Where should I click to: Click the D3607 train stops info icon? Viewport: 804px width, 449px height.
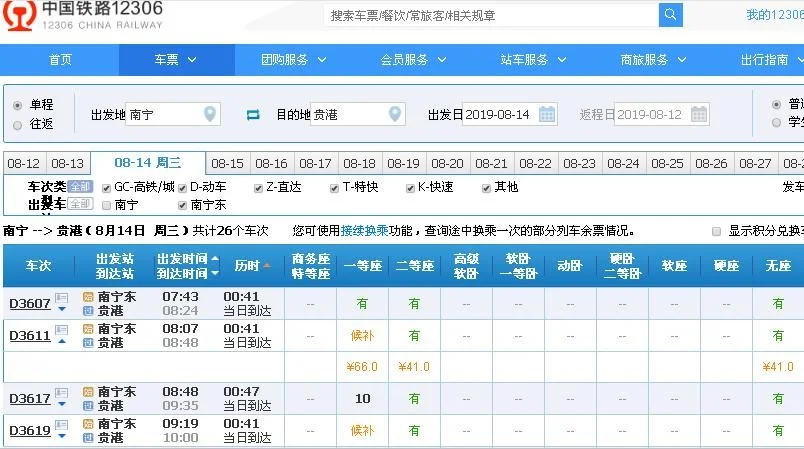62,298
